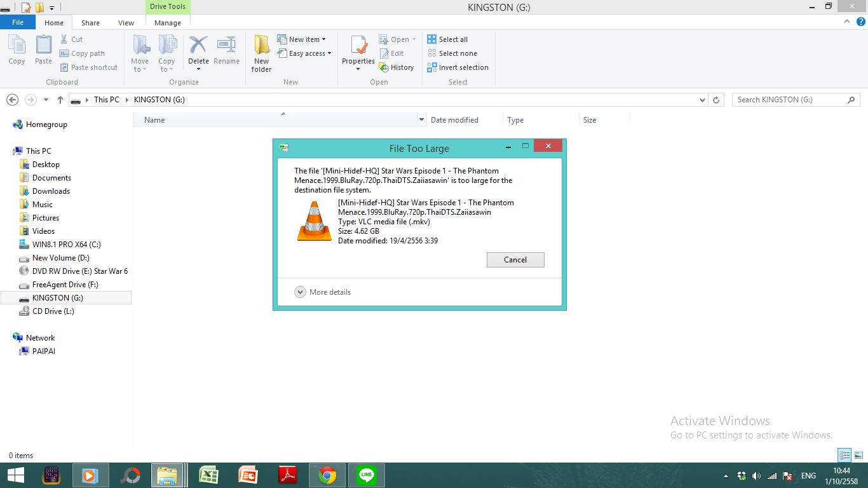Open Excel from the taskbar
This screenshot has height=488, width=868.
(208, 475)
